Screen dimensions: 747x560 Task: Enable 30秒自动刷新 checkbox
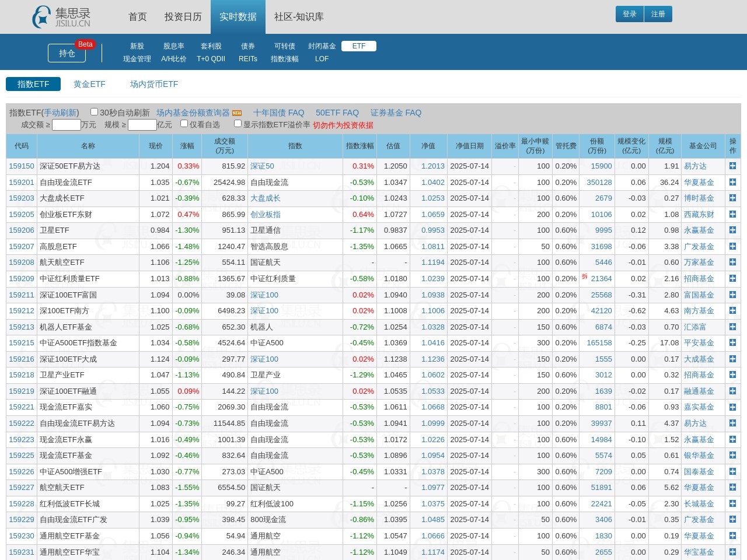click(94, 112)
